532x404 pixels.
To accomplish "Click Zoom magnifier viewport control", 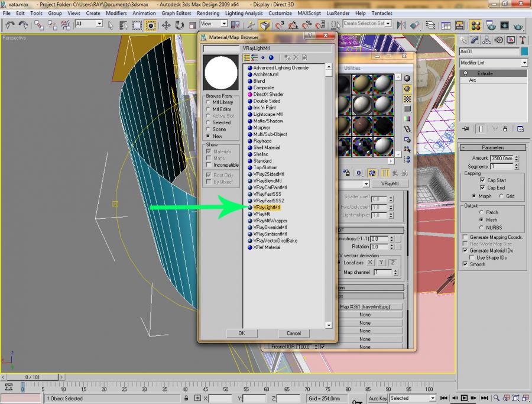I will click(x=496, y=398).
